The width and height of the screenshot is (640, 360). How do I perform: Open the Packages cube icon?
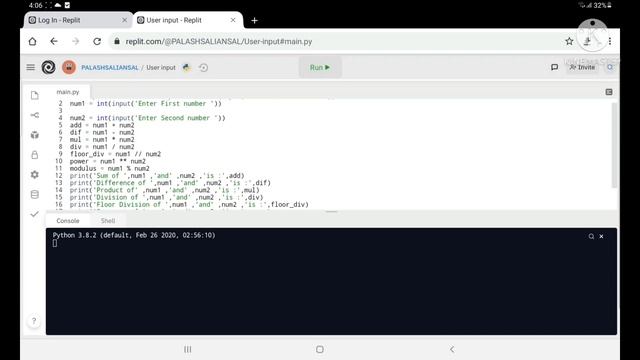coord(35,135)
